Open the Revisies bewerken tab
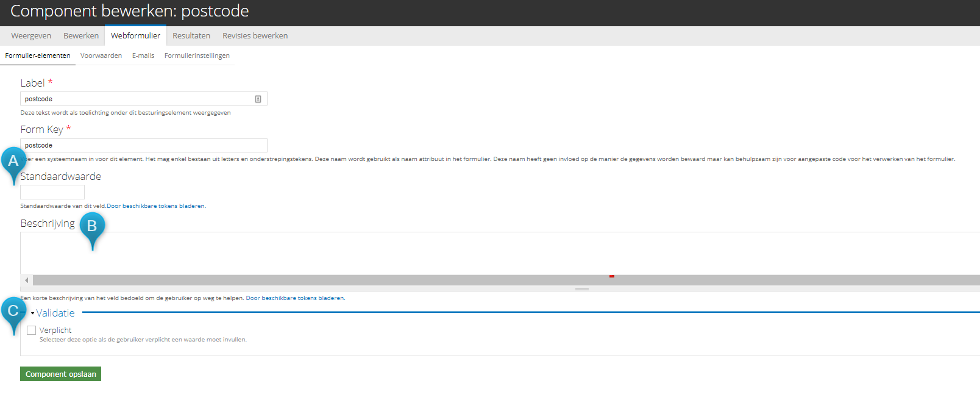 (255, 36)
